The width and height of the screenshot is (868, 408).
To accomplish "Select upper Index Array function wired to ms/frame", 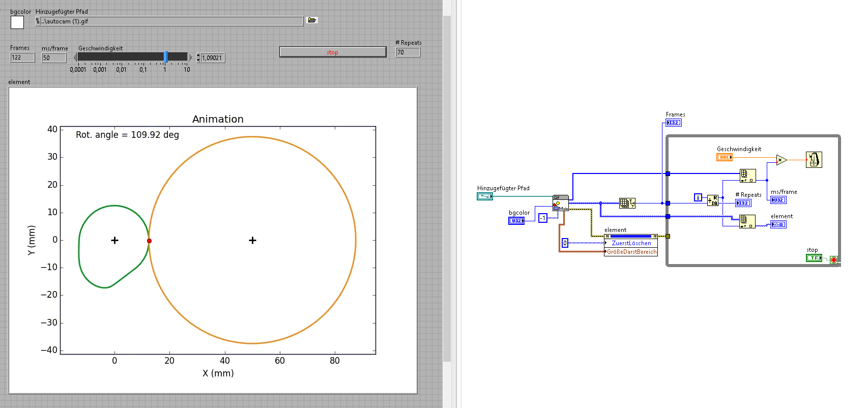I will [747, 176].
